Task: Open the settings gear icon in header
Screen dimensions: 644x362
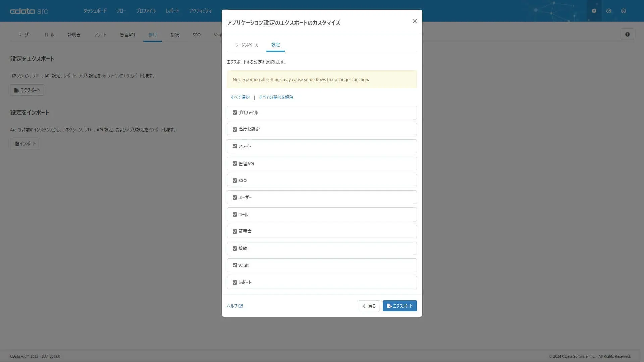Action: (594, 11)
